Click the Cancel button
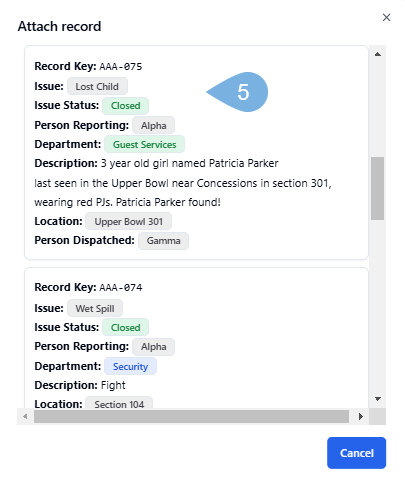The height and width of the screenshot is (487, 405). coord(356,453)
